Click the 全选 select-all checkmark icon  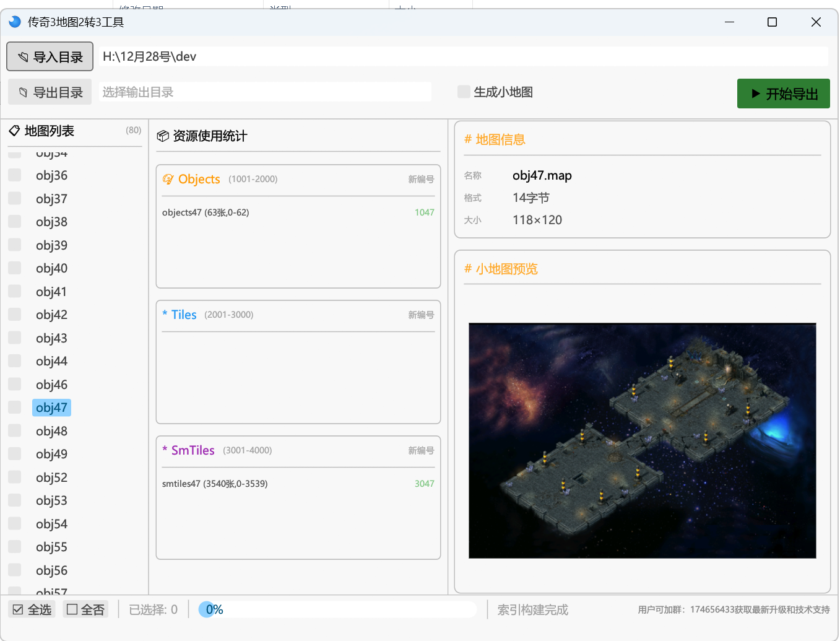tap(18, 609)
